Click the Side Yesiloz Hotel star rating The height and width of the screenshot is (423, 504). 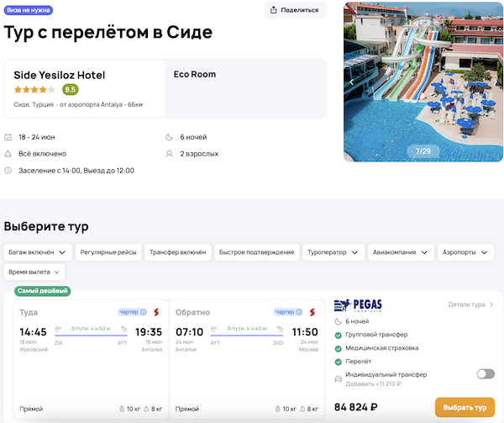point(34,89)
